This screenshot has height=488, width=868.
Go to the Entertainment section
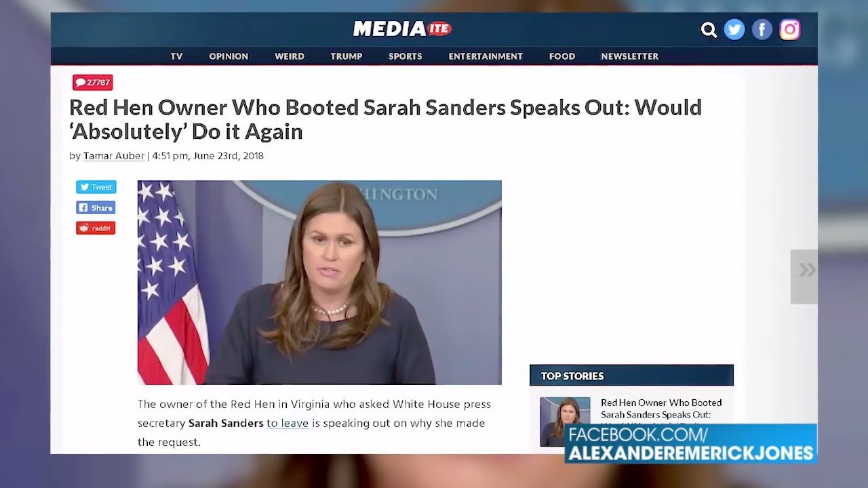coord(486,56)
